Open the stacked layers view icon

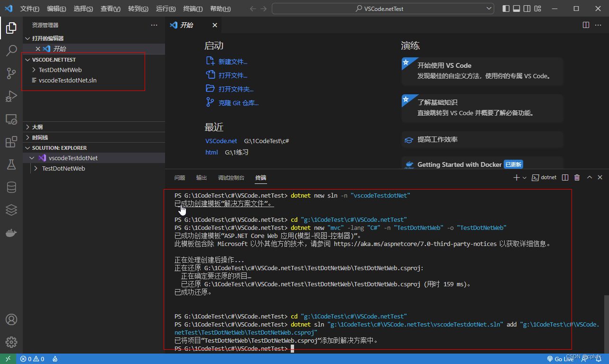[11, 210]
